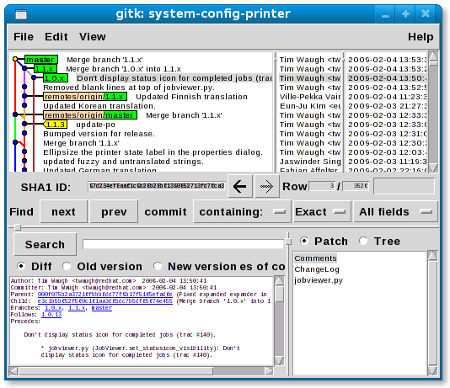Click author Jaswinder Sing in author column
The width and height of the screenshot is (450, 388).
pyautogui.click(x=310, y=162)
